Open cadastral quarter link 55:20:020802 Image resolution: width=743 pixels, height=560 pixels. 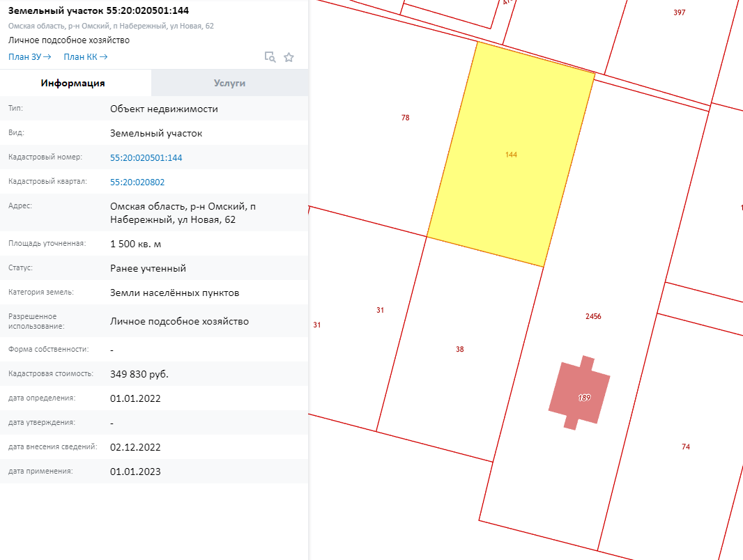tap(137, 182)
